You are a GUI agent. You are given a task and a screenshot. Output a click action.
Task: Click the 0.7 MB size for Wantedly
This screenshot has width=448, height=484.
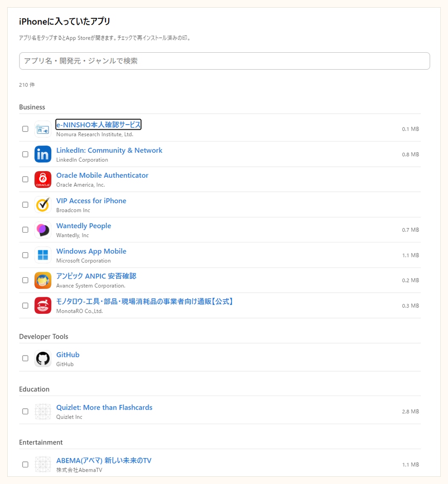pyautogui.click(x=410, y=230)
